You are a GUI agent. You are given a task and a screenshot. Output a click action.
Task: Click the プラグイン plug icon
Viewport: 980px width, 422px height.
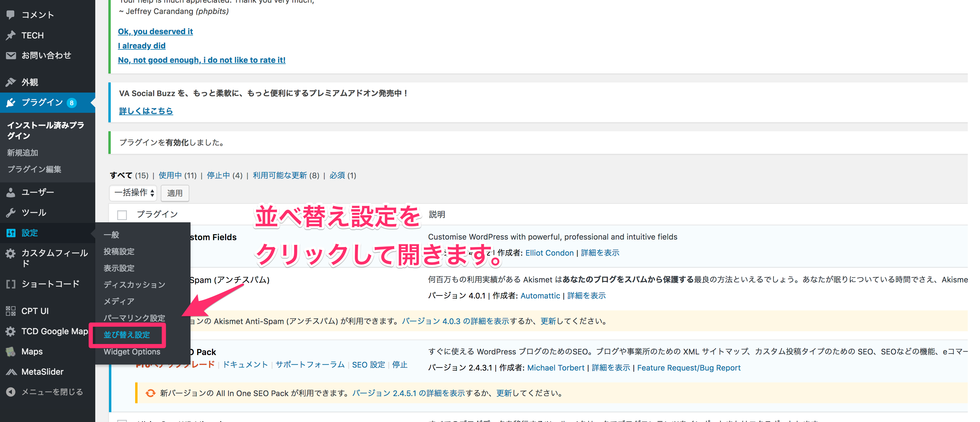click(11, 103)
